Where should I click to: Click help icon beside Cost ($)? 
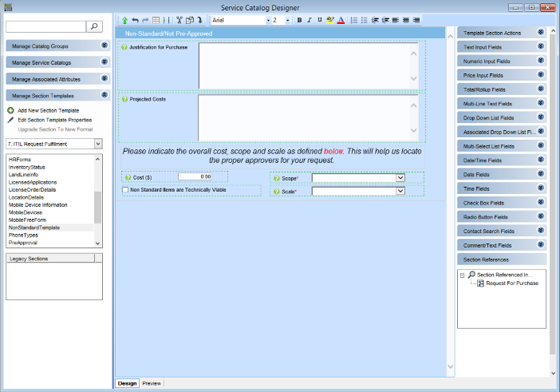[128, 177]
